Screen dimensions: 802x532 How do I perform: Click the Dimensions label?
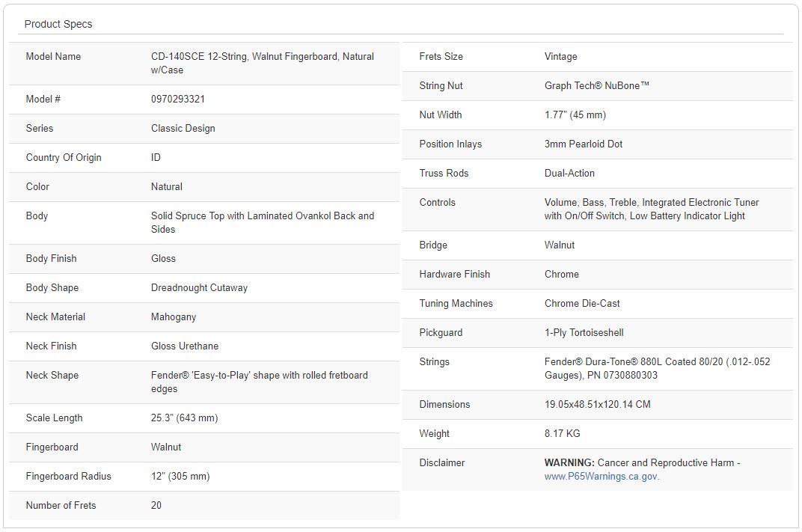coord(444,405)
